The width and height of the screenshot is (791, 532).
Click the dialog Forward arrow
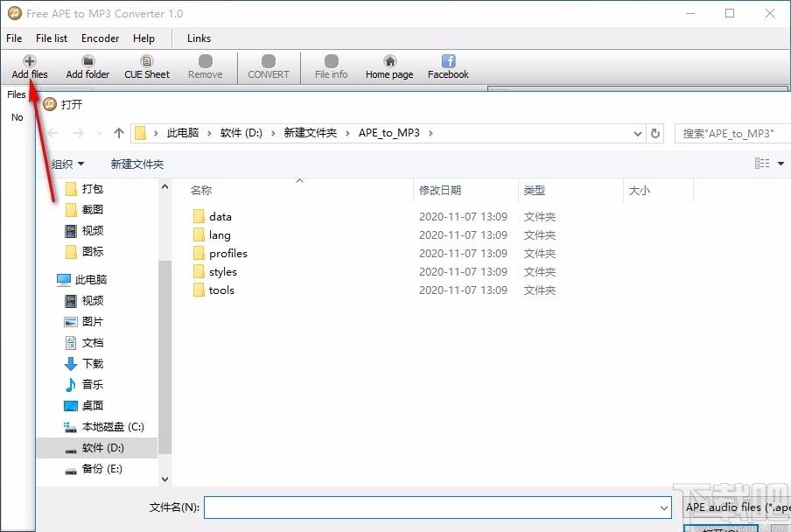pos(79,133)
